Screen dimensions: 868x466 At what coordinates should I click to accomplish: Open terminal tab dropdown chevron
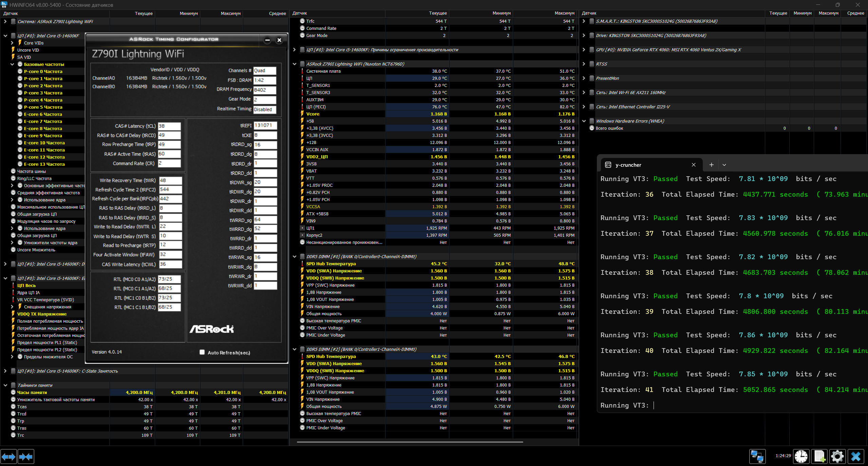pos(724,165)
